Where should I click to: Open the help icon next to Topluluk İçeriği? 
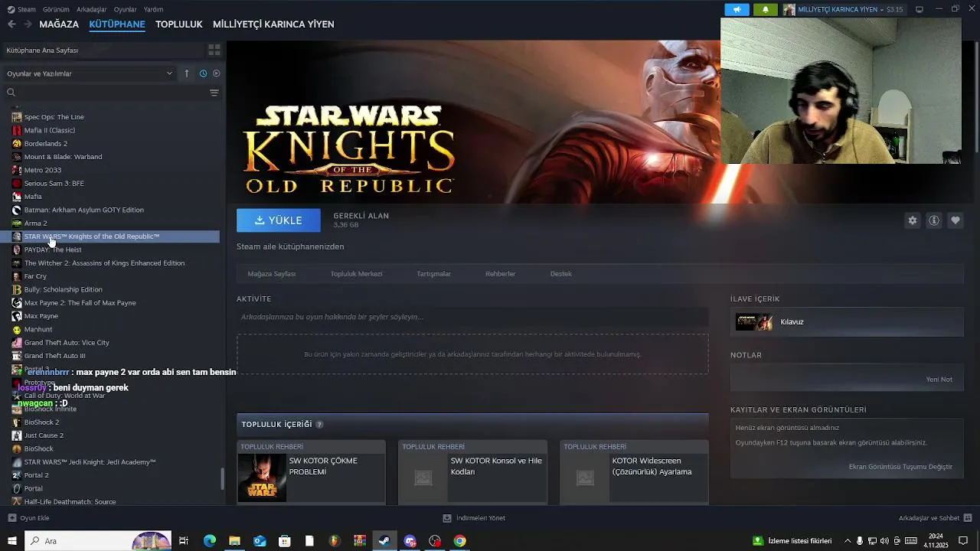click(319, 425)
